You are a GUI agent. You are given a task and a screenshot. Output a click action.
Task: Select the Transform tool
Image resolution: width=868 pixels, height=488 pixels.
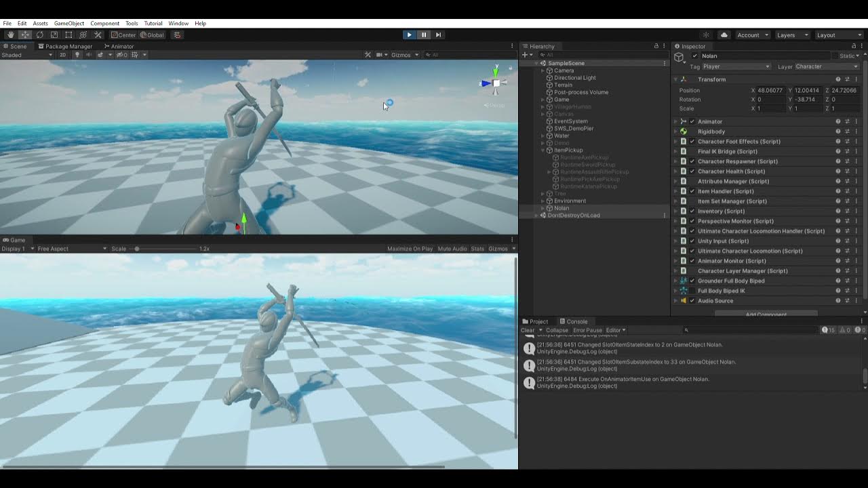click(x=83, y=35)
